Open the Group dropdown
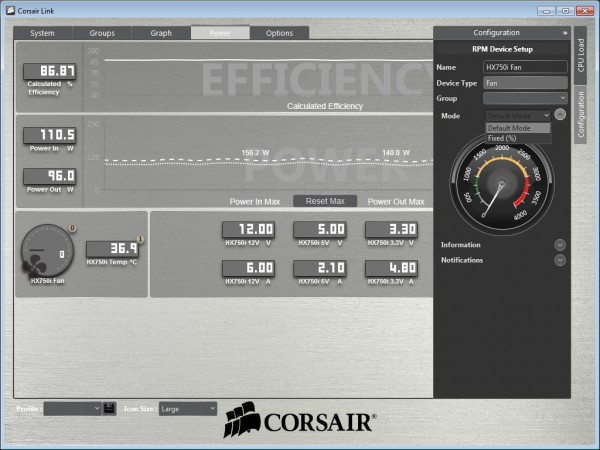600x450 pixels. coord(525,98)
